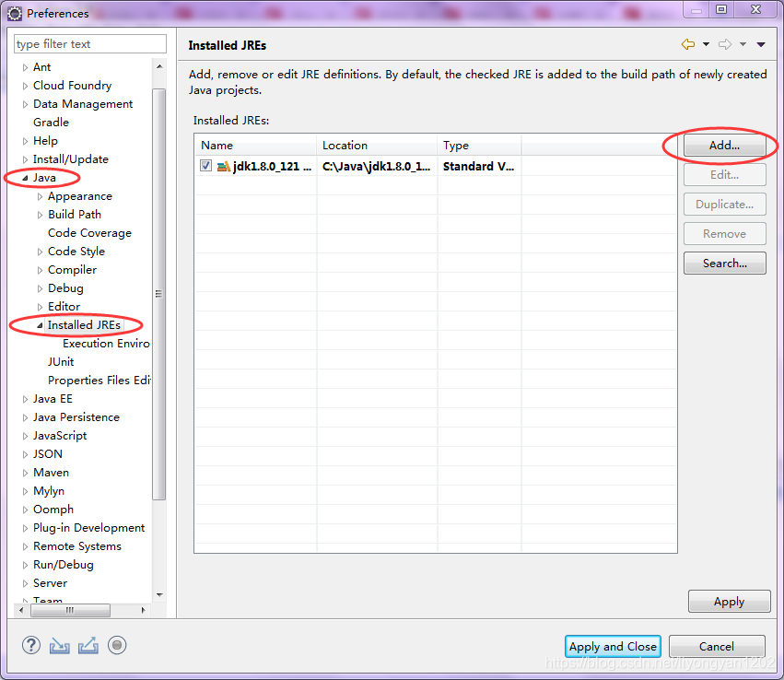The image size is (784, 680).
Task: Go back with the yellow back arrow
Action: tap(688, 44)
